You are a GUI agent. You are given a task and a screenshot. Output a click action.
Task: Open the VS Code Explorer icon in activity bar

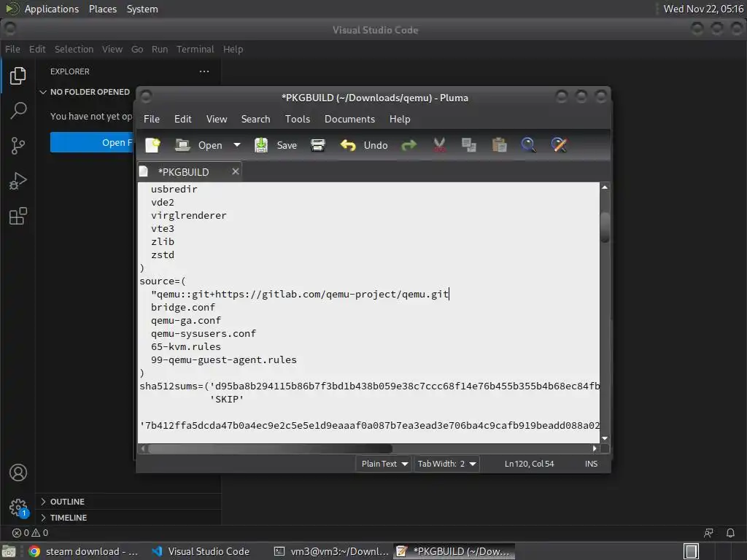[18, 76]
